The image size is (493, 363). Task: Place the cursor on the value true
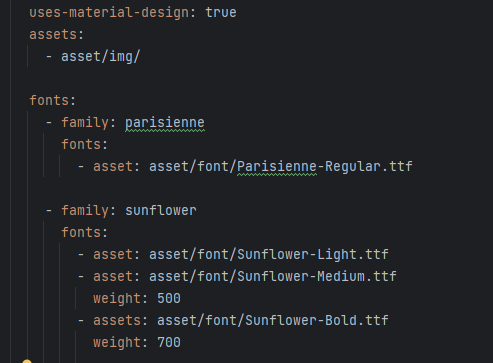click(x=221, y=13)
